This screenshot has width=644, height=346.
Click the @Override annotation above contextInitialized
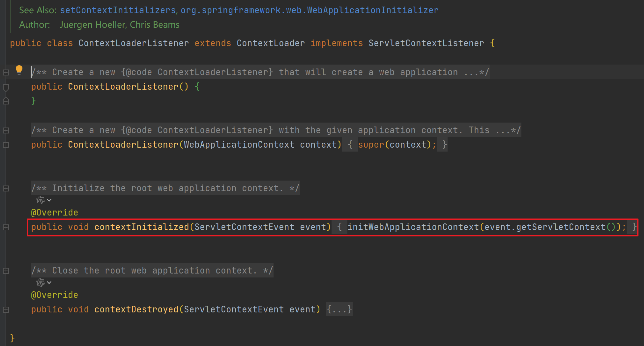[54, 213]
